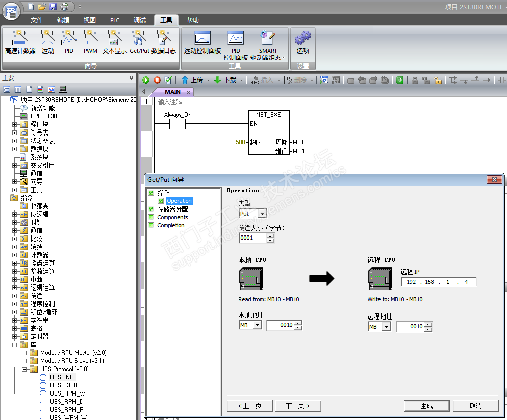The height and width of the screenshot is (420, 507).
Task: Select CPU ST30 in project tree
Action: (44, 116)
